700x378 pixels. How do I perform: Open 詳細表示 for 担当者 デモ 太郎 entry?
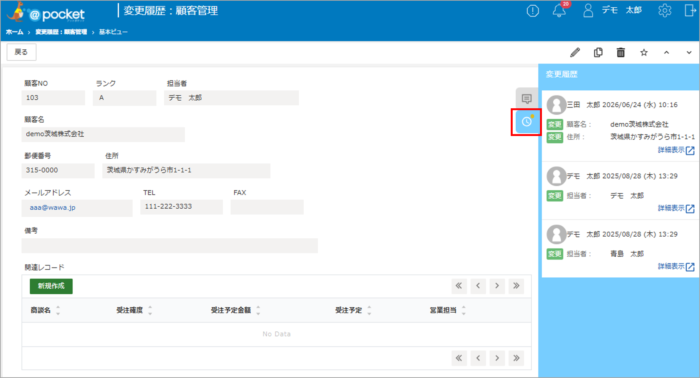pyautogui.click(x=676, y=208)
